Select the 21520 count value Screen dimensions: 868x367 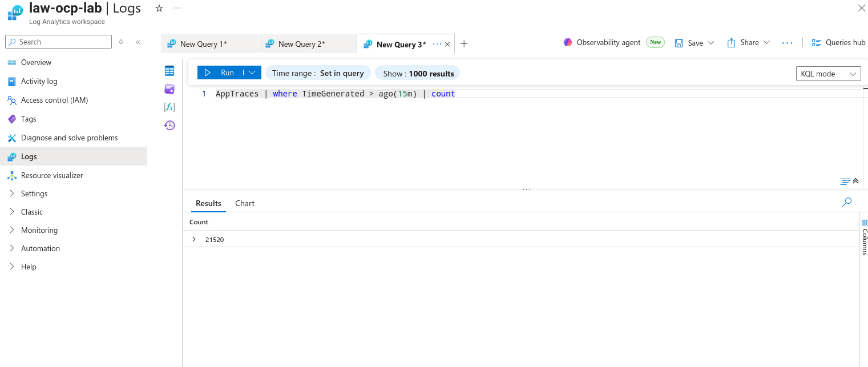click(215, 240)
